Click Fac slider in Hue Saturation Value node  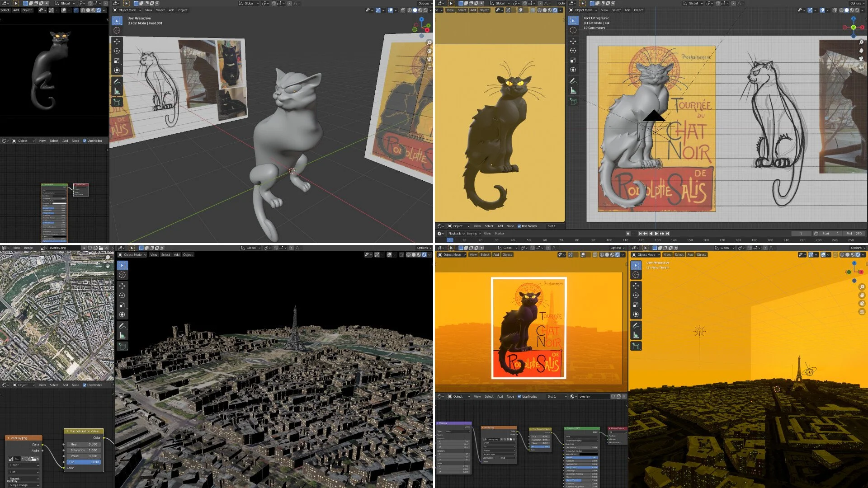[x=84, y=462]
